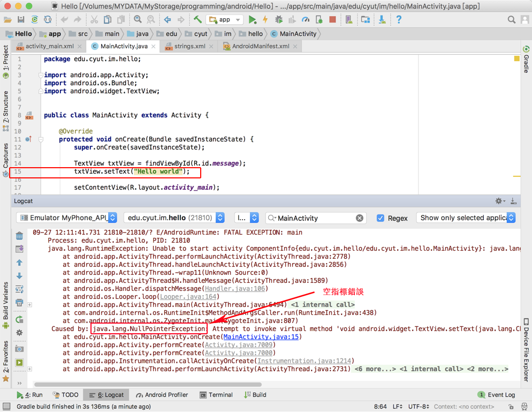The image size is (532, 412).
Task: Open the Android Profiler tab
Action: [x=162, y=395]
